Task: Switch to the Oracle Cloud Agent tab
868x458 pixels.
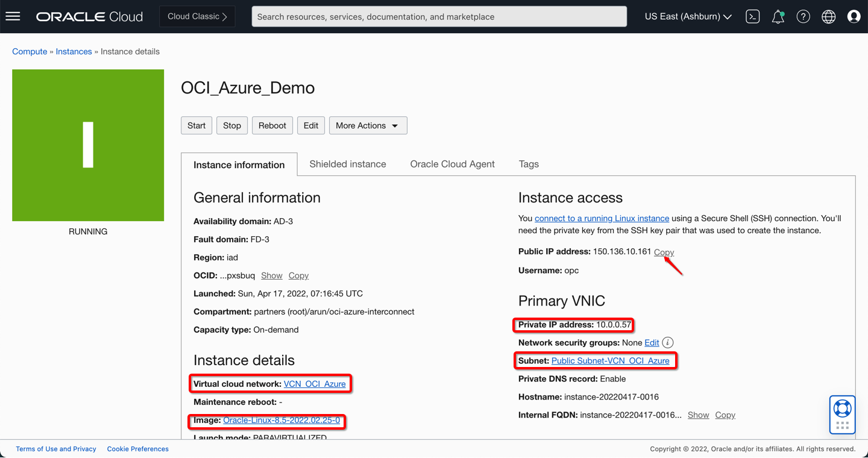Action: (x=452, y=164)
